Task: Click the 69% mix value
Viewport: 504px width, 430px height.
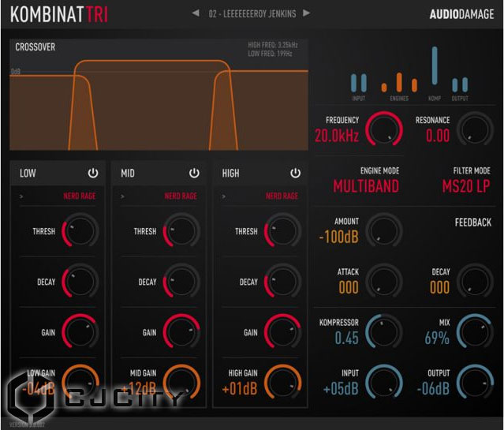Action: coord(437,338)
